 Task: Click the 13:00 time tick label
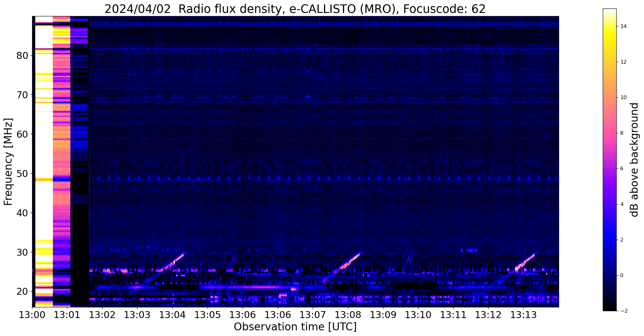pyautogui.click(x=32, y=315)
